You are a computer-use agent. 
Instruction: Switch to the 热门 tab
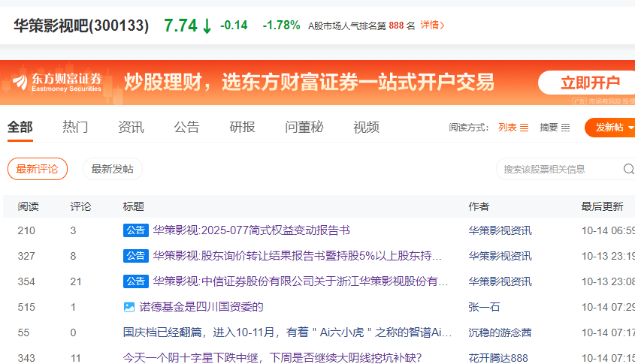(75, 127)
